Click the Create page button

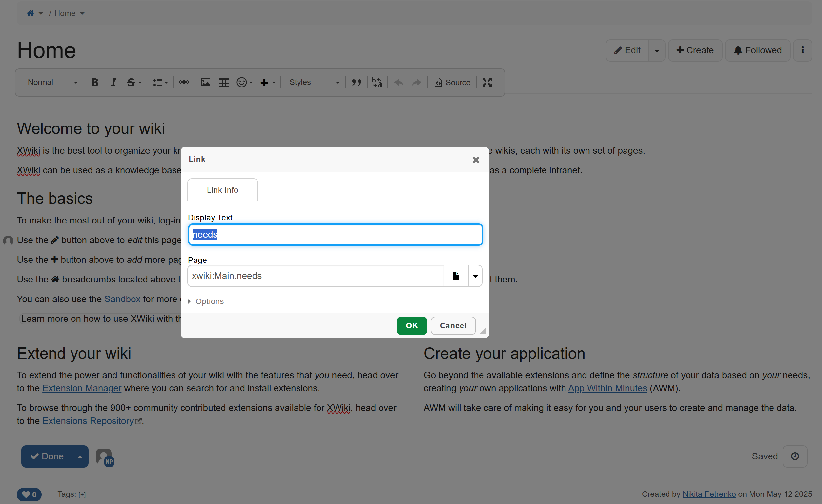pyautogui.click(x=695, y=50)
